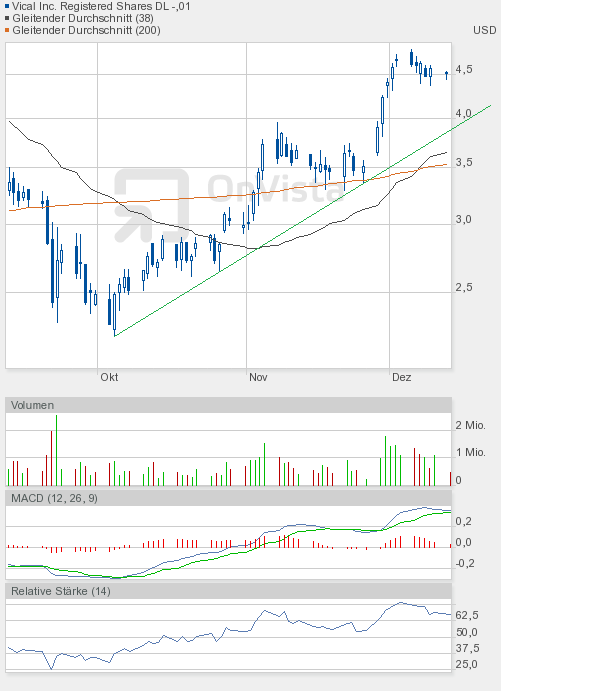Click the tallest green volume bar
614x691 pixels.
click(x=56, y=450)
